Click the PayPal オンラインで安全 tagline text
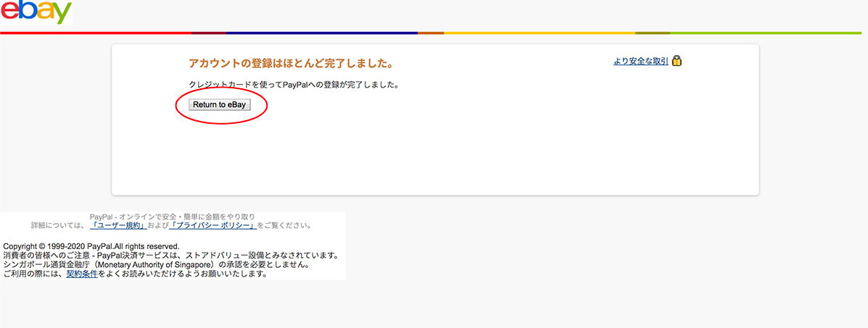The height and width of the screenshot is (328, 868). (173, 216)
